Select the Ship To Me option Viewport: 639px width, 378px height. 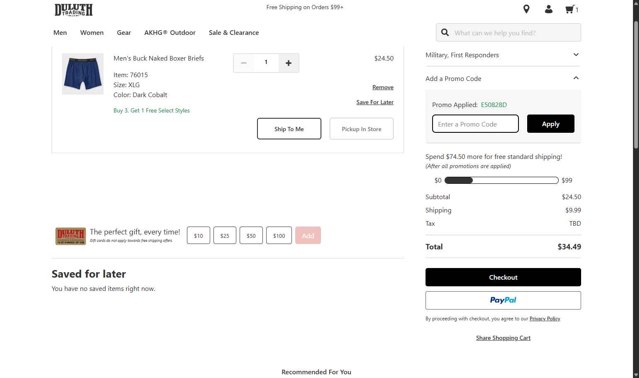[x=289, y=129]
